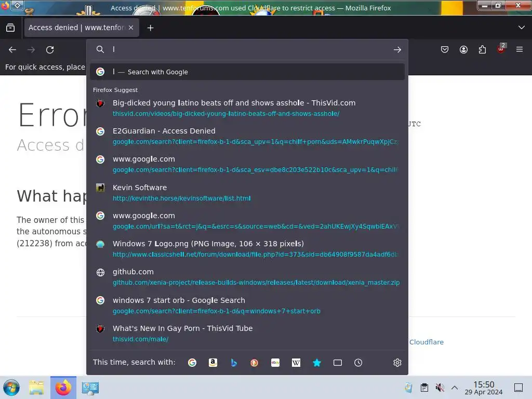This screenshot has height=399, width=532.
Task: Search only in open Tabs using the tab icon
Action: [x=338, y=363]
